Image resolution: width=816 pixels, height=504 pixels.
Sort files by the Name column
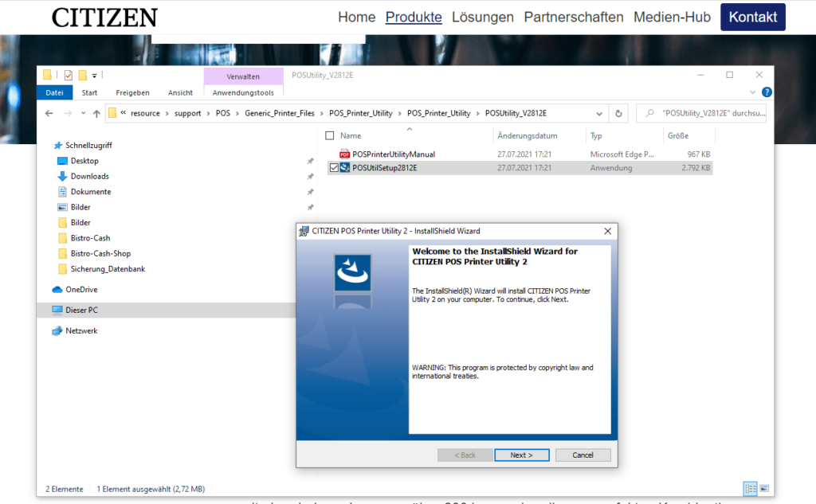351,135
